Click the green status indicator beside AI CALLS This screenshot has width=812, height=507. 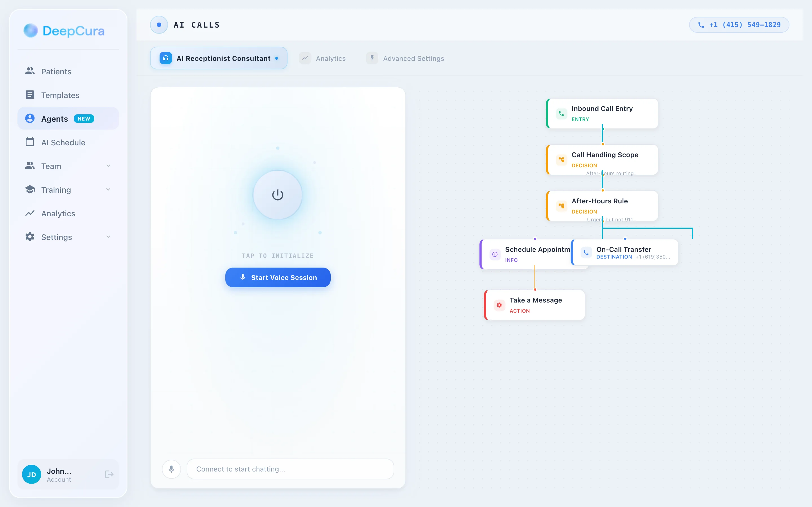[159, 25]
